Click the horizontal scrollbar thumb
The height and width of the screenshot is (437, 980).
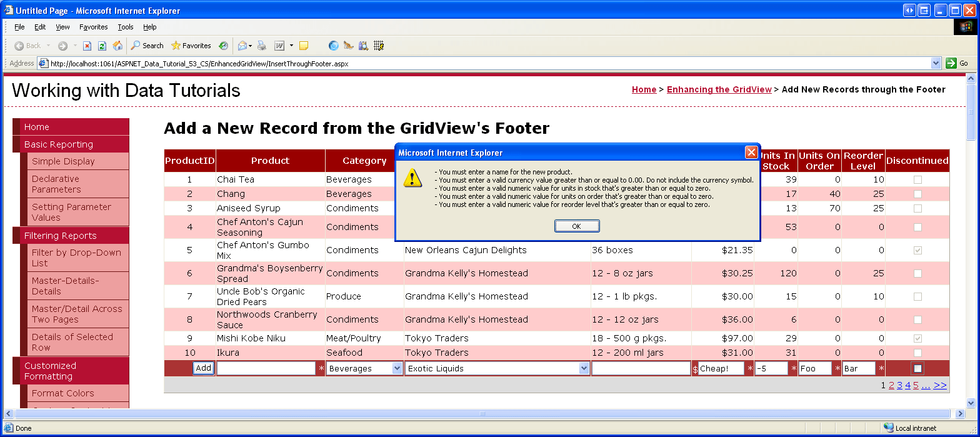482,413
